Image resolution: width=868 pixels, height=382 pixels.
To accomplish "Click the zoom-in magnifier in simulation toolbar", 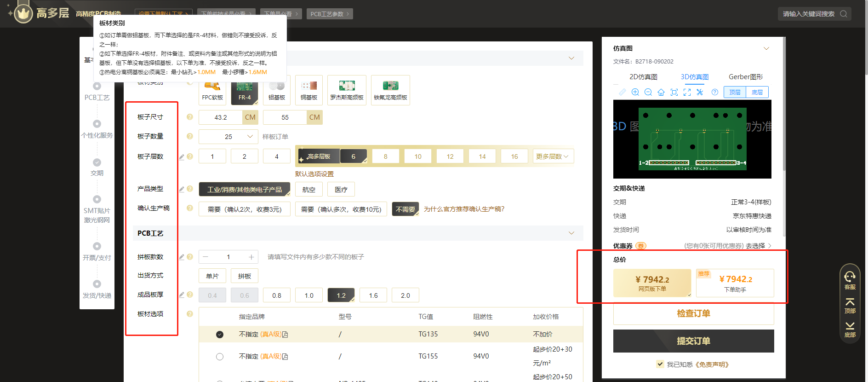I will point(635,92).
